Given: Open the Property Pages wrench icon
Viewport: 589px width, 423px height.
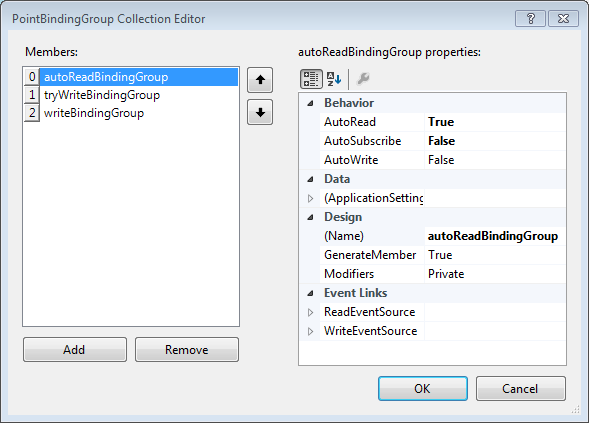Looking at the screenshot, I should (x=363, y=79).
